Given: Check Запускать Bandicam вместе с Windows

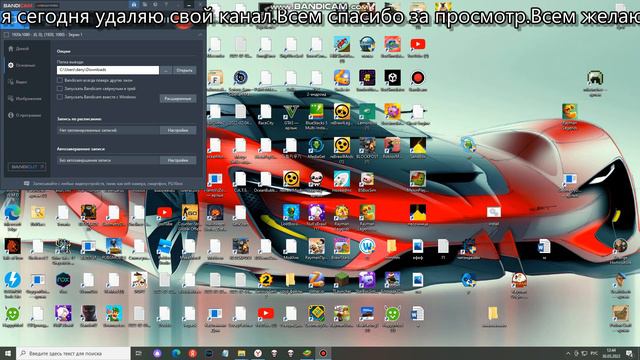Looking at the screenshot, I should tap(60, 97).
